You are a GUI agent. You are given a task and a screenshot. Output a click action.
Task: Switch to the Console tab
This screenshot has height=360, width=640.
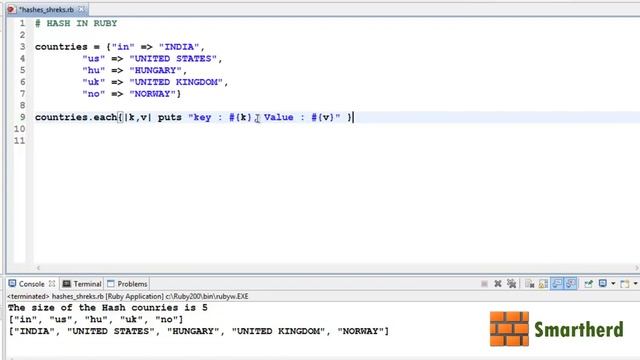31,284
